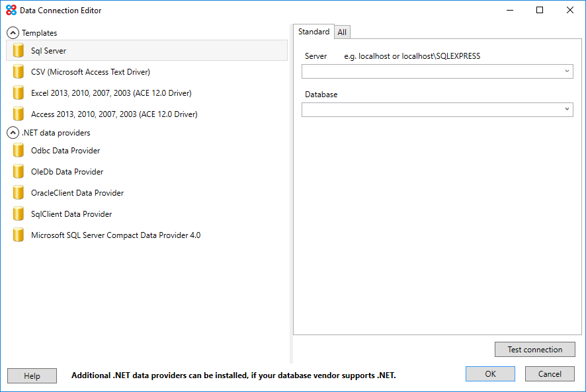Select the Microsoft SQL Server Compact Provider icon
586x392 pixels.
click(x=18, y=235)
